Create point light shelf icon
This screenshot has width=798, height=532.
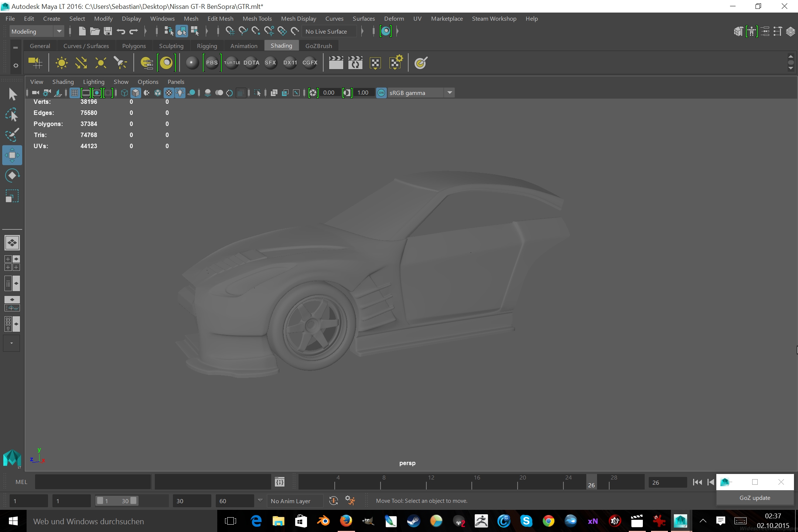100,63
